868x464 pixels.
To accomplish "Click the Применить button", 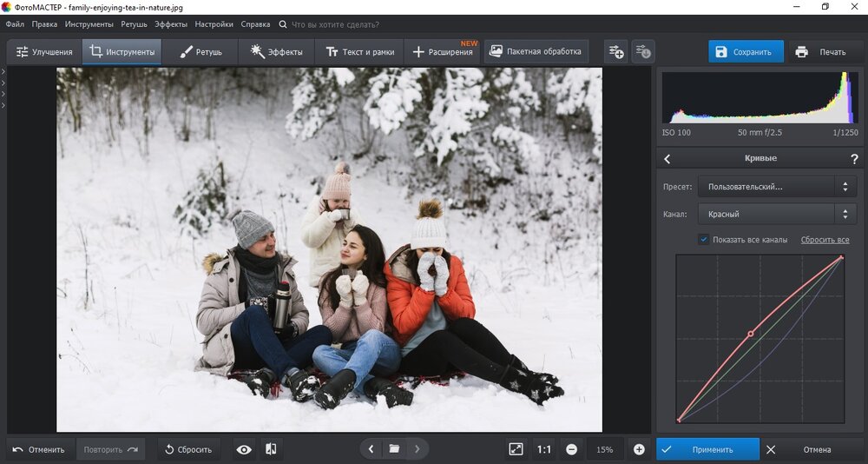I will click(x=707, y=449).
